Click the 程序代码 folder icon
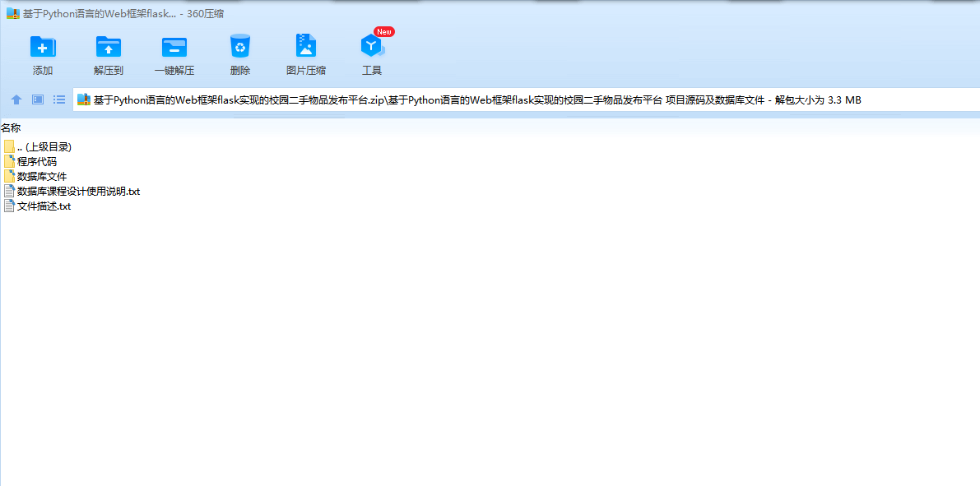980x486 pixels. (9, 161)
